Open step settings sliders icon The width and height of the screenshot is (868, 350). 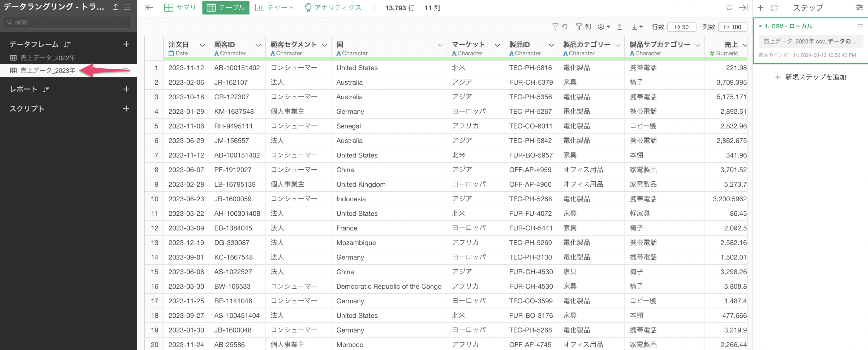point(859,7)
